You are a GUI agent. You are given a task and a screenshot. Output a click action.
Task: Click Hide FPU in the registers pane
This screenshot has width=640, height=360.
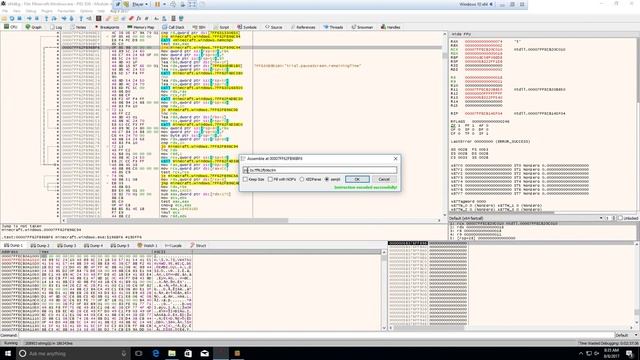click(x=461, y=34)
